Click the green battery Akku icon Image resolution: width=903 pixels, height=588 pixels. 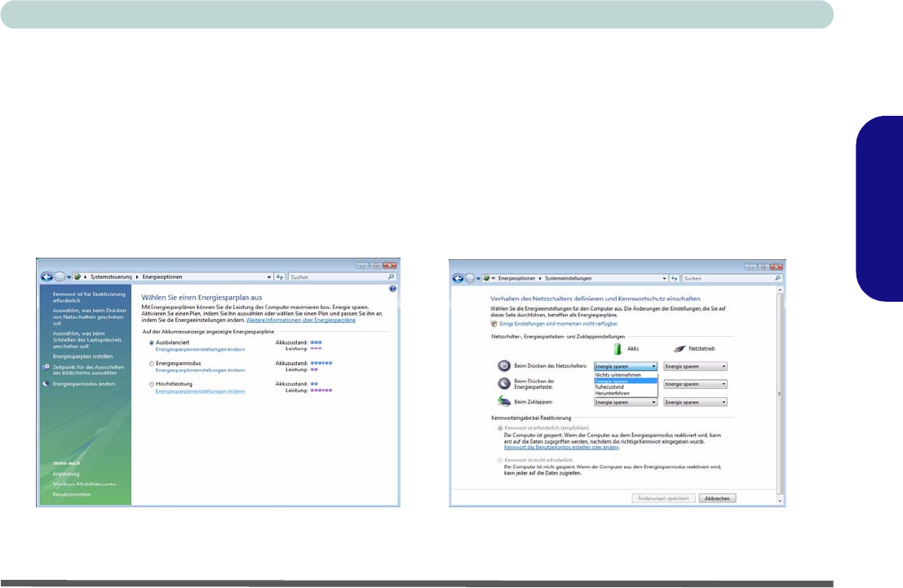coord(617,349)
